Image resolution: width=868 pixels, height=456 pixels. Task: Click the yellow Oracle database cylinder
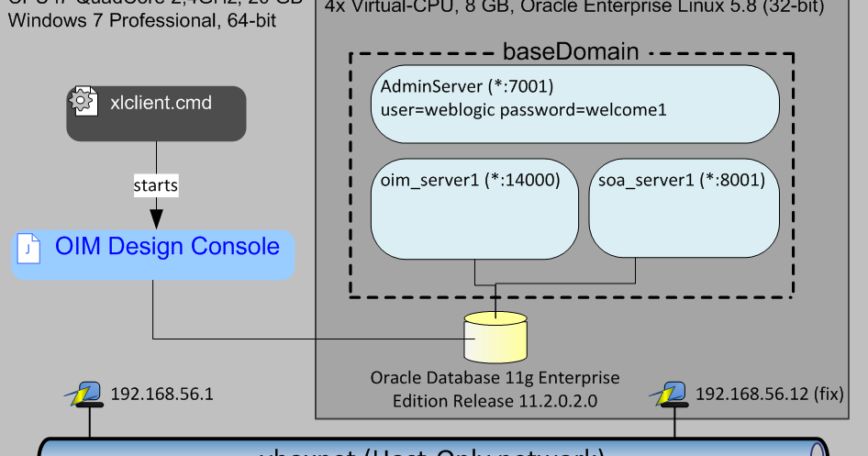(x=495, y=337)
